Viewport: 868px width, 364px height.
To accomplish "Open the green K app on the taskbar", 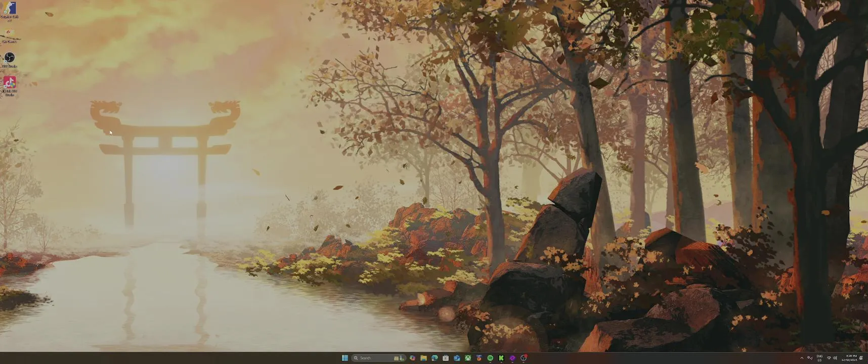I will click(x=501, y=358).
